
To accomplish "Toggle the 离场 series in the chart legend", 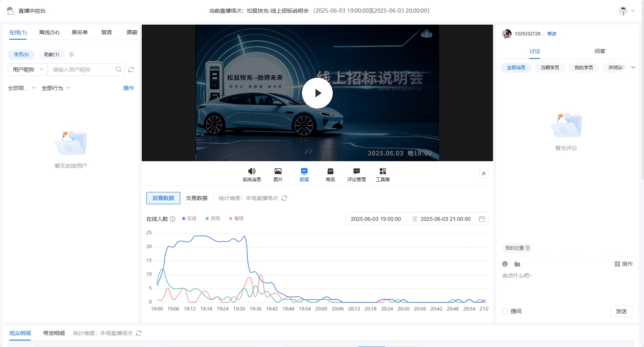I will 236,219.
